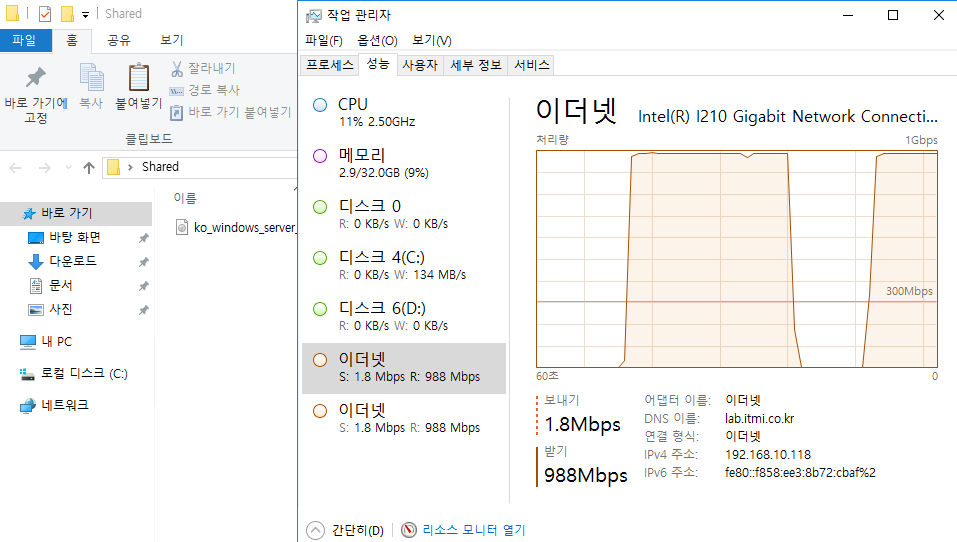Select 로컬 디스크 (C:) in navigation pane

pos(84,374)
